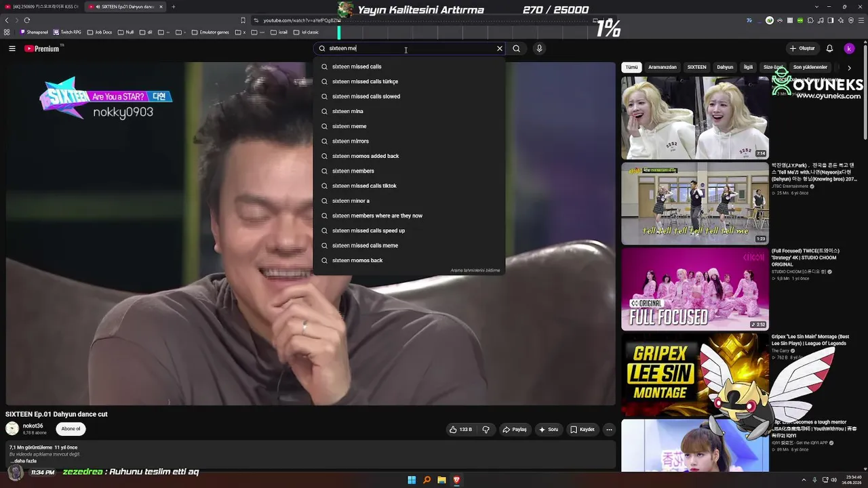Screen dimensions: 868x488
Task: Open the lol classic bookmark folder
Action: 307,32
